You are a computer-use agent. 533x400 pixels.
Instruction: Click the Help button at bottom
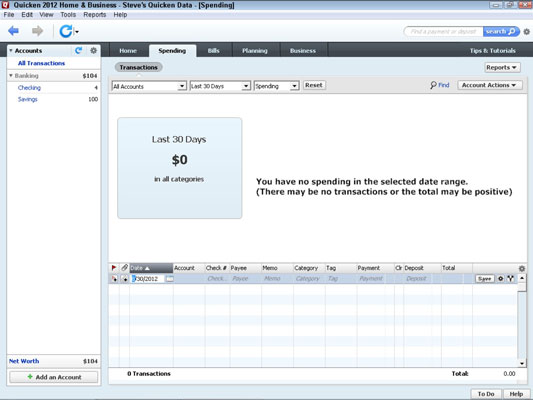[516, 394]
